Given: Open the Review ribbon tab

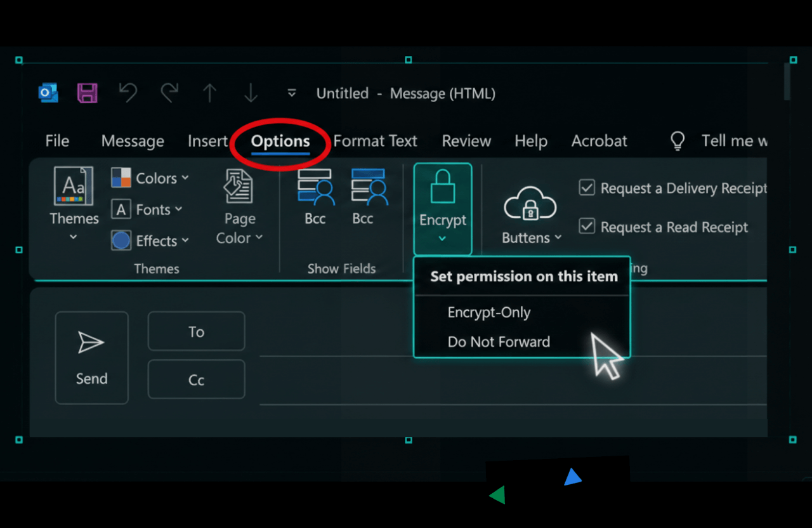Looking at the screenshot, I should [x=466, y=140].
